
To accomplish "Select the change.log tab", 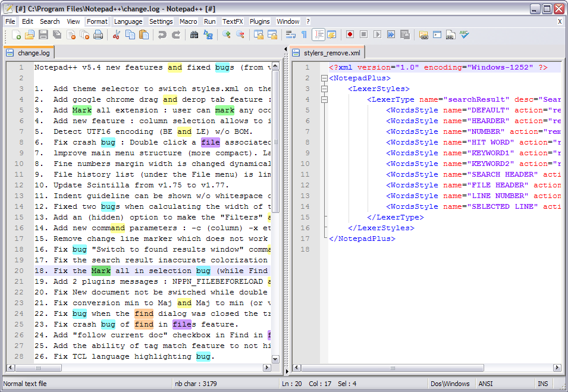I will point(33,53).
